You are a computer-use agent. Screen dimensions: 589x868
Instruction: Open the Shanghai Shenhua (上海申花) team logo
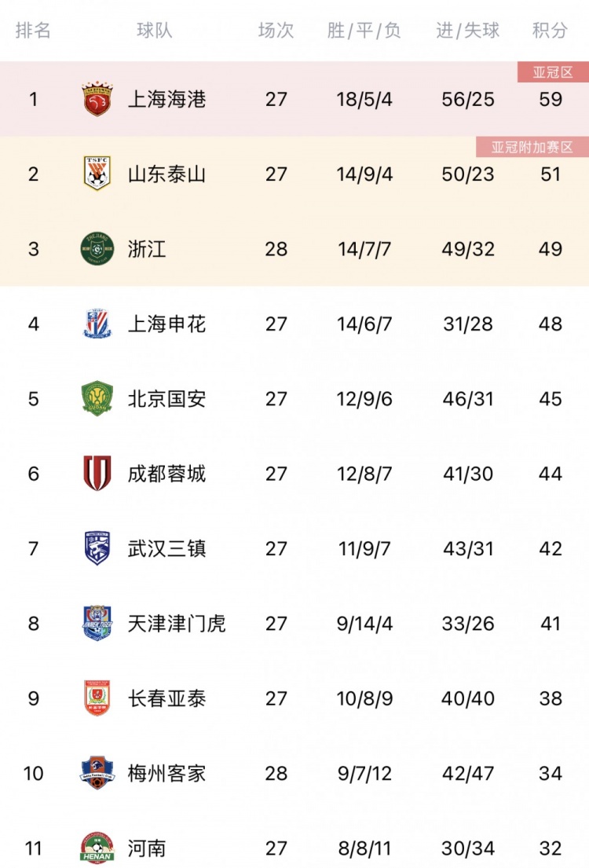tap(97, 324)
